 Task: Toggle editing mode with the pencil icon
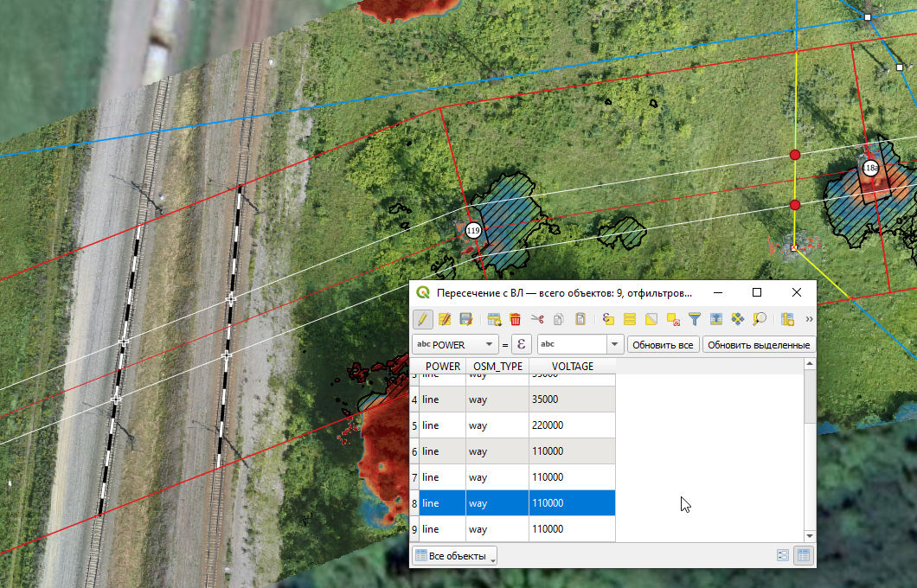click(x=422, y=319)
